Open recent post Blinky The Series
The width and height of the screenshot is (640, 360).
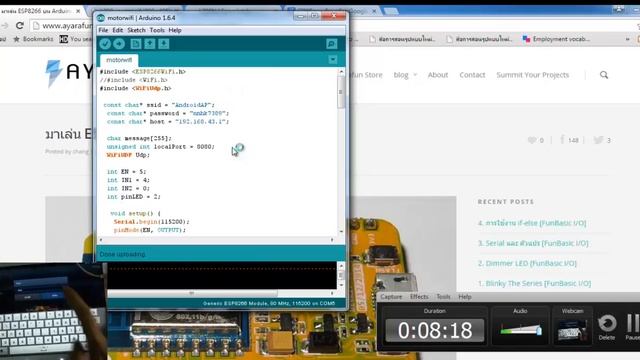[534, 283]
